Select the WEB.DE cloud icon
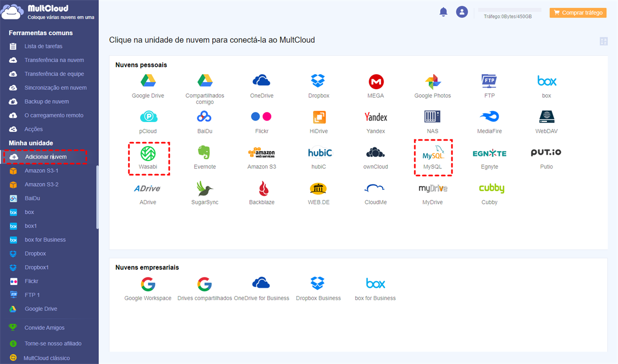The height and width of the screenshot is (364, 618). (318, 188)
